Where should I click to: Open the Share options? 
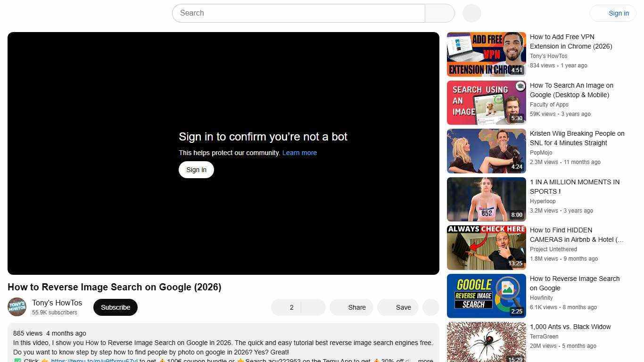coord(351,307)
